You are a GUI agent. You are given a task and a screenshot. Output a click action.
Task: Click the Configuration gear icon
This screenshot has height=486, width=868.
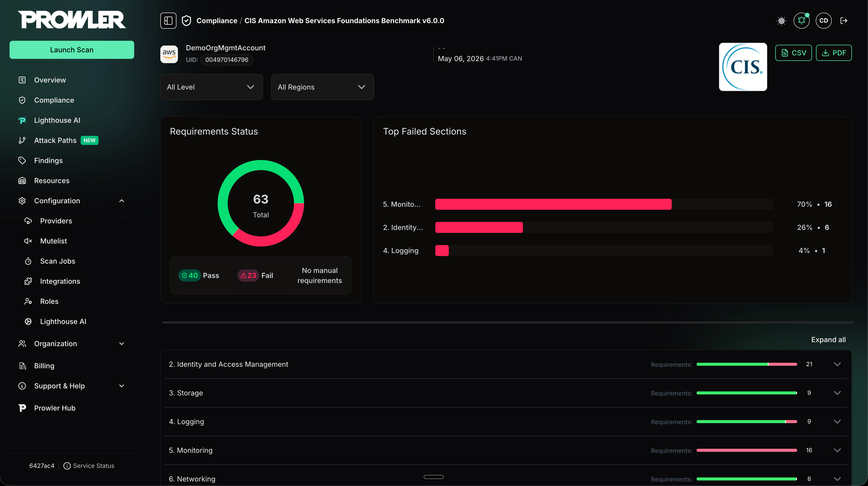22,201
